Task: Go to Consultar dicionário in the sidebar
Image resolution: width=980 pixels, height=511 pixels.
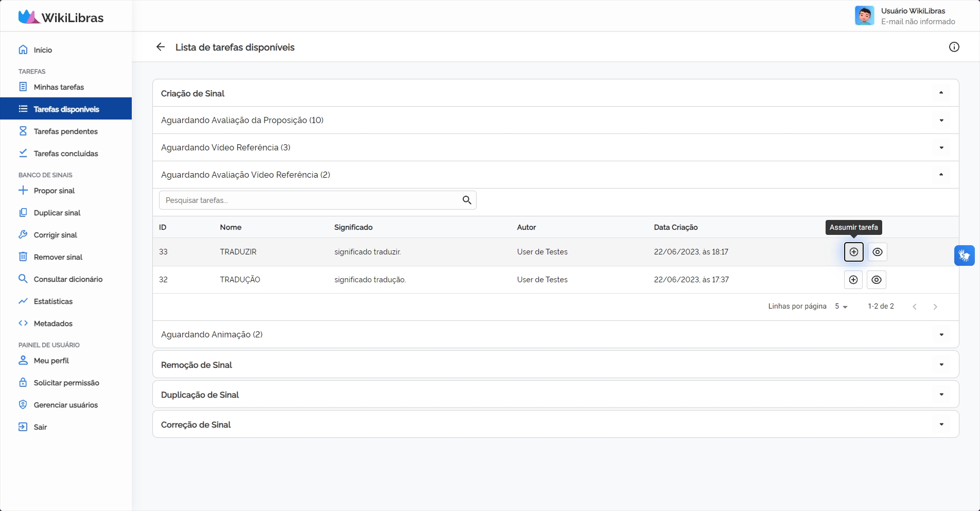Action: pos(68,279)
